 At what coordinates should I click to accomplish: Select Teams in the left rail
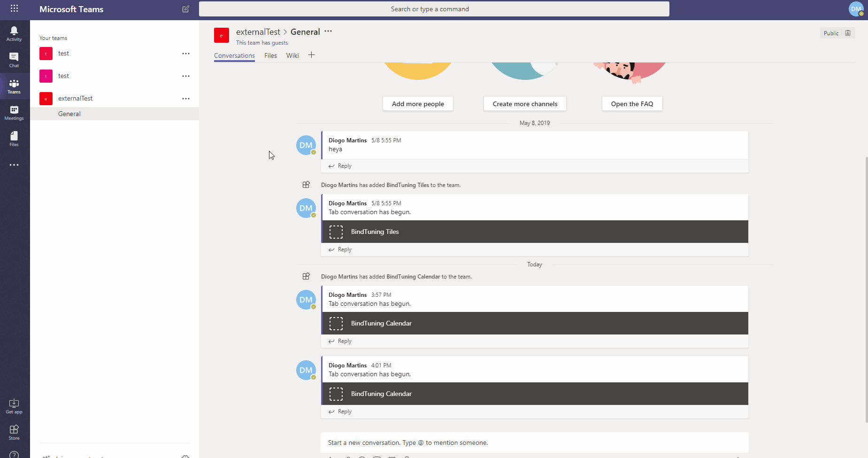14,86
